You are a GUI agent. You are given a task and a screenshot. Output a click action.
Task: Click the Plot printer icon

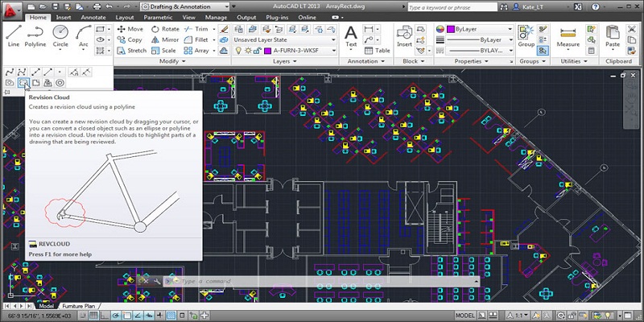[97, 6]
